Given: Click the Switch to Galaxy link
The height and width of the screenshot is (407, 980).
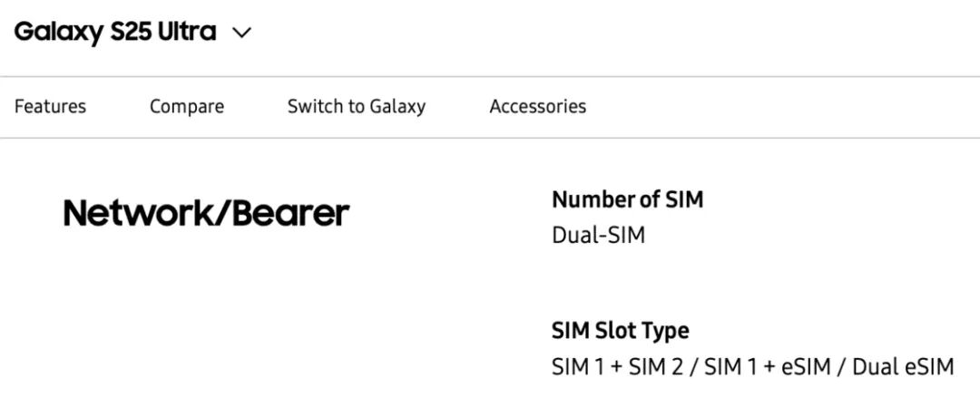Looking at the screenshot, I should tap(357, 107).
